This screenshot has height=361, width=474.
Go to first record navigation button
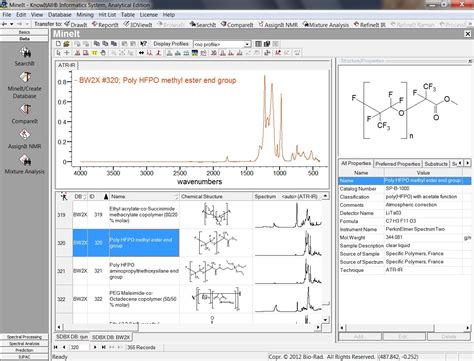[56, 347]
